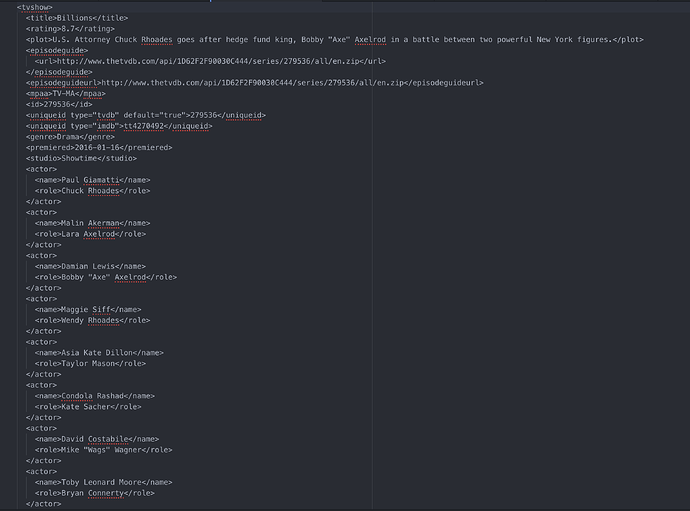Screen dimensions: 690x511
Task: Click the role line Mike "Wags" Wagner
Action: coord(103,449)
